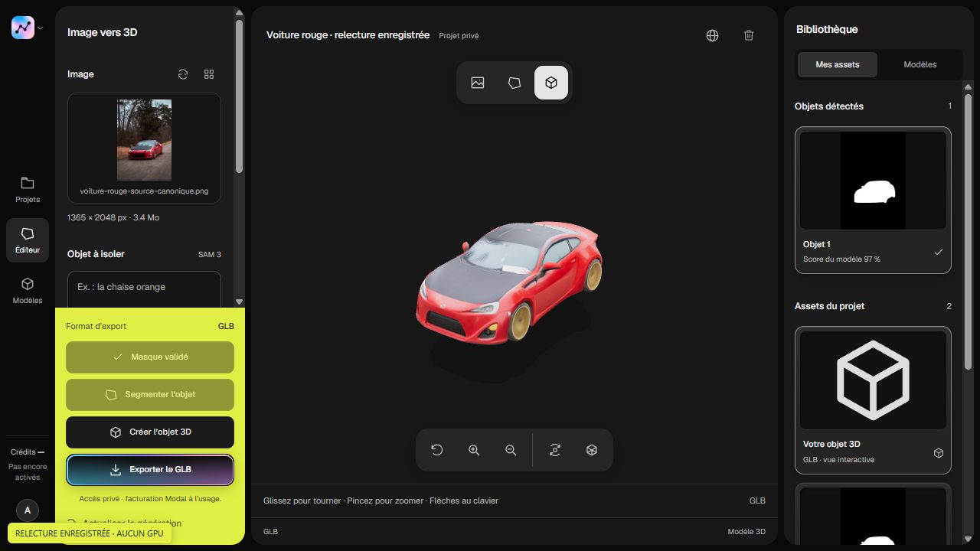The image size is (980, 551).
Task: Click the 'voiture-rouge-source-canonique.png' filename
Action: click(x=144, y=191)
